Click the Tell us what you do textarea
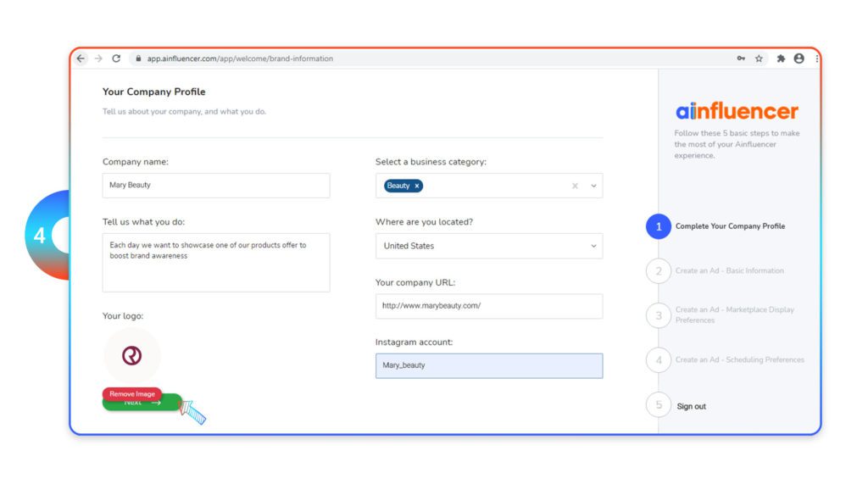Screen dimensions: 868x484 (216, 263)
